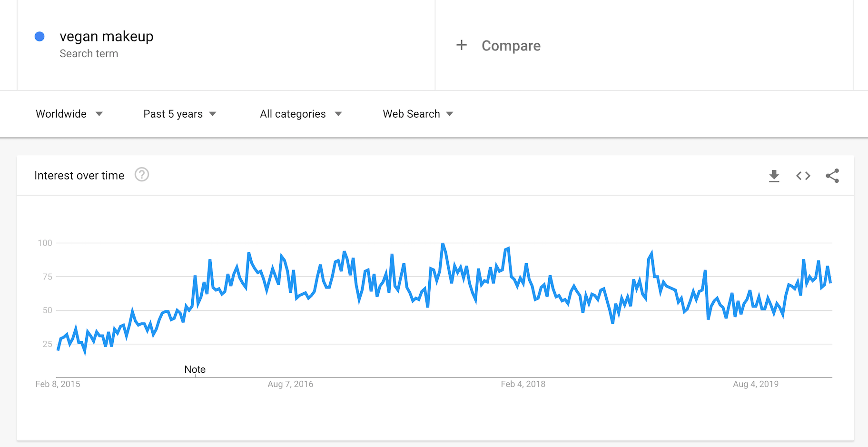Screen dimensions: 868x447
Task: Click the plus icon beside Compare
Action: point(461,45)
